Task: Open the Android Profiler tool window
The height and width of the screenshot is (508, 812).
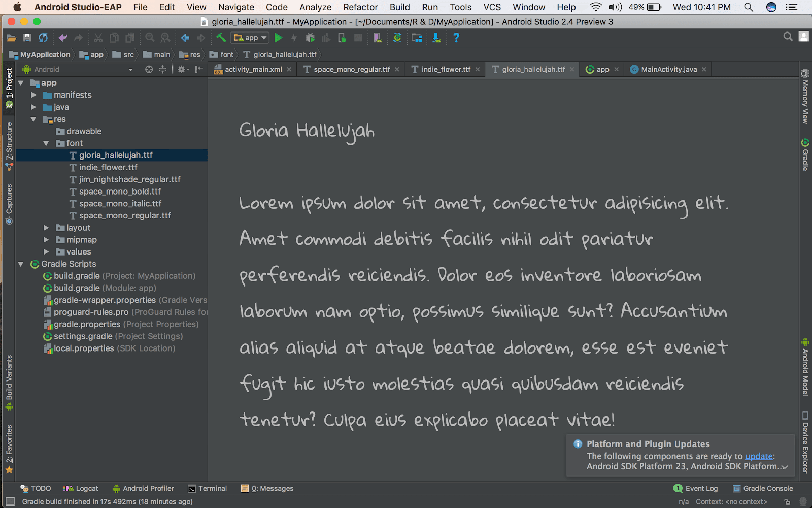Action: 143,488
